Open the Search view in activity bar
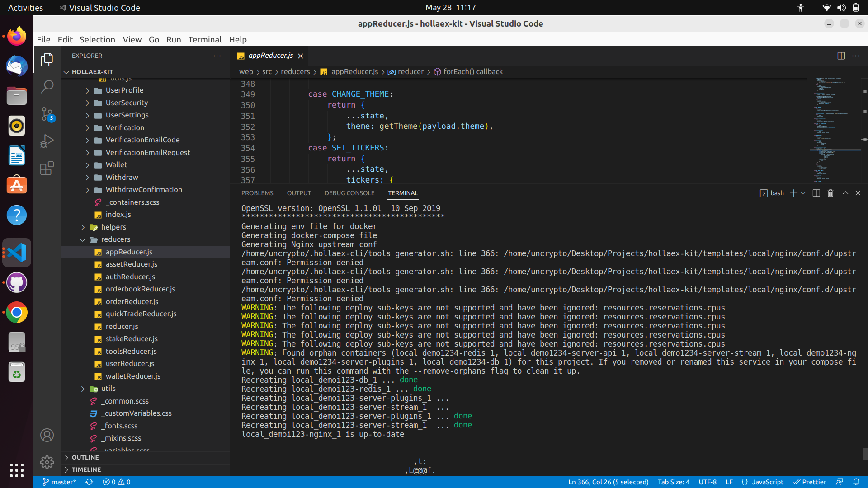This screenshot has height=488, width=868. (47, 86)
